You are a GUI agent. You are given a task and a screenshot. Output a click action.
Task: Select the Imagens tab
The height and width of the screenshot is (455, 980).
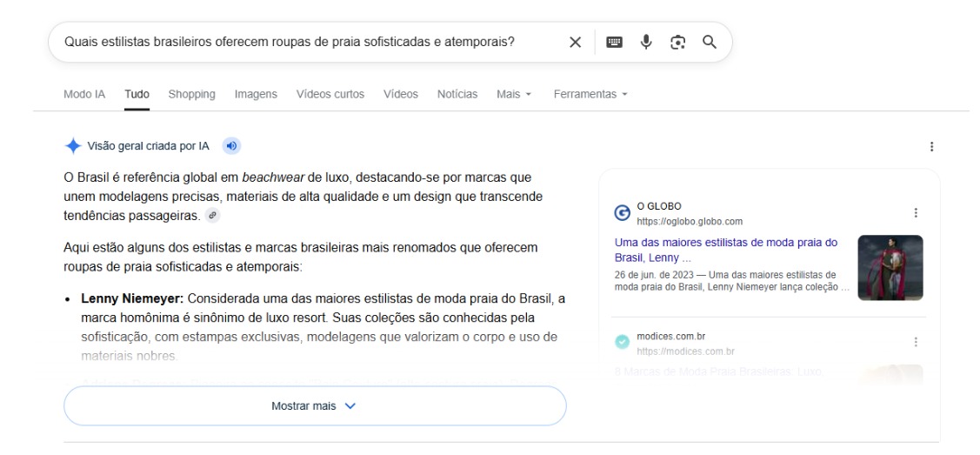pyautogui.click(x=256, y=94)
